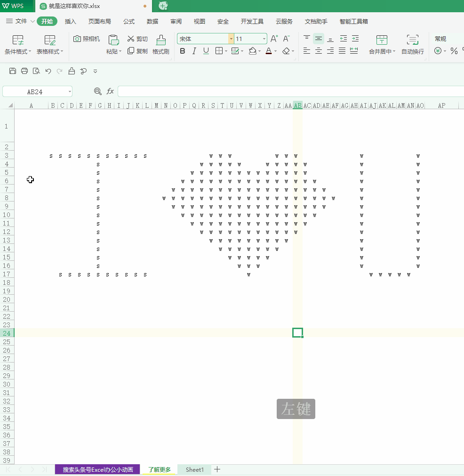
Task: Increase font size with A+ icon
Action: (x=274, y=39)
